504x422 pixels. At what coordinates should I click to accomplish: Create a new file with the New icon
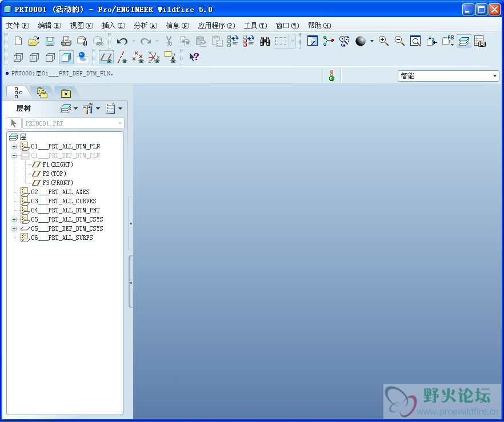pyautogui.click(x=18, y=41)
